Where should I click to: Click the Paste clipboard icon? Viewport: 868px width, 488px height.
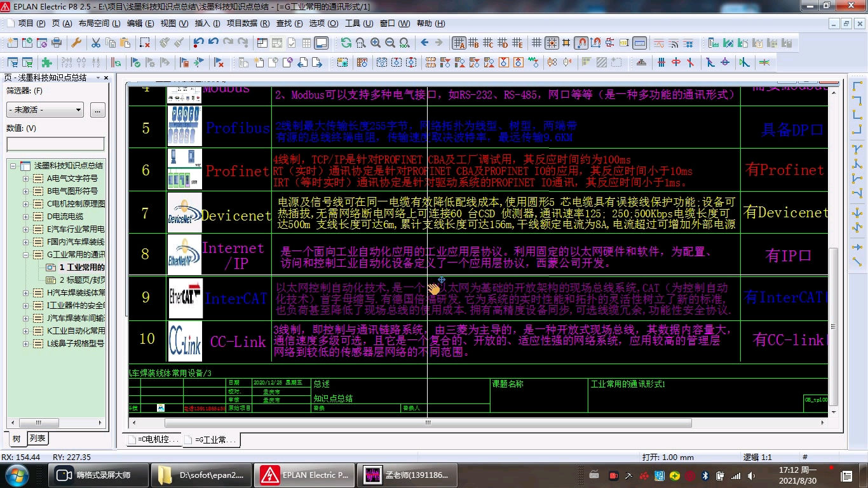(125, 43)
